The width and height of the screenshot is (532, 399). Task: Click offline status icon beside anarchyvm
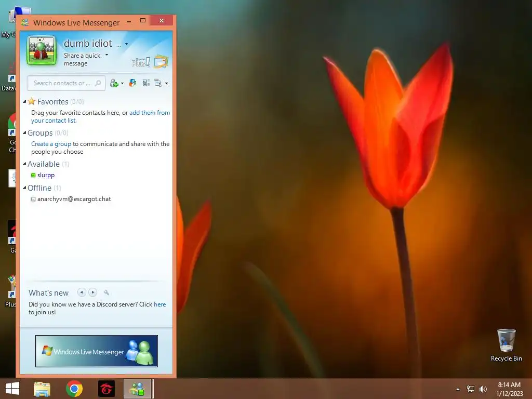coord(33,199)
